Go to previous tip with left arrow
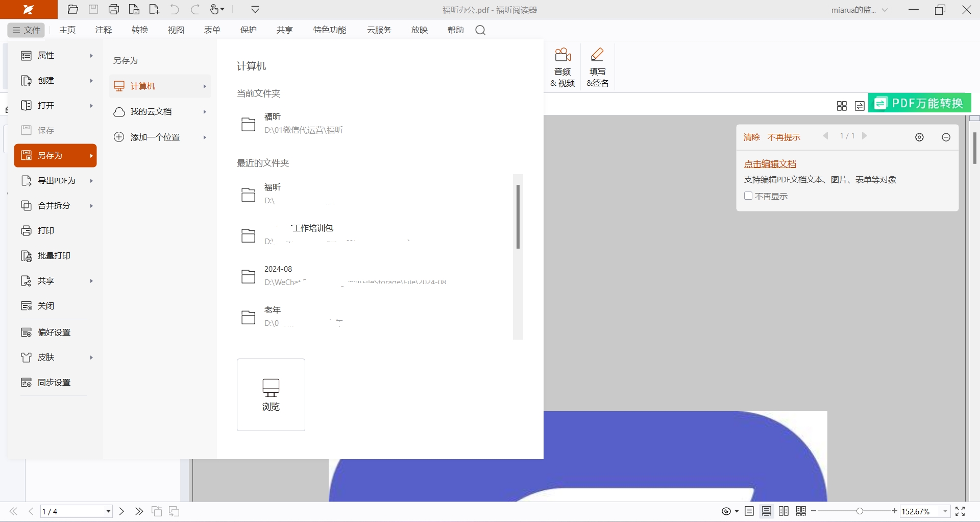 [x=825, y=136]
